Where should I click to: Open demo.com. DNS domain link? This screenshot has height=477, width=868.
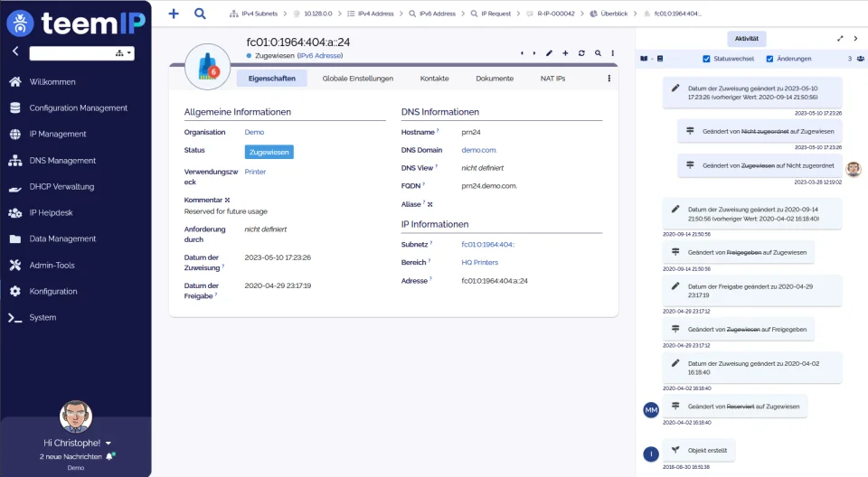[479, 151]
